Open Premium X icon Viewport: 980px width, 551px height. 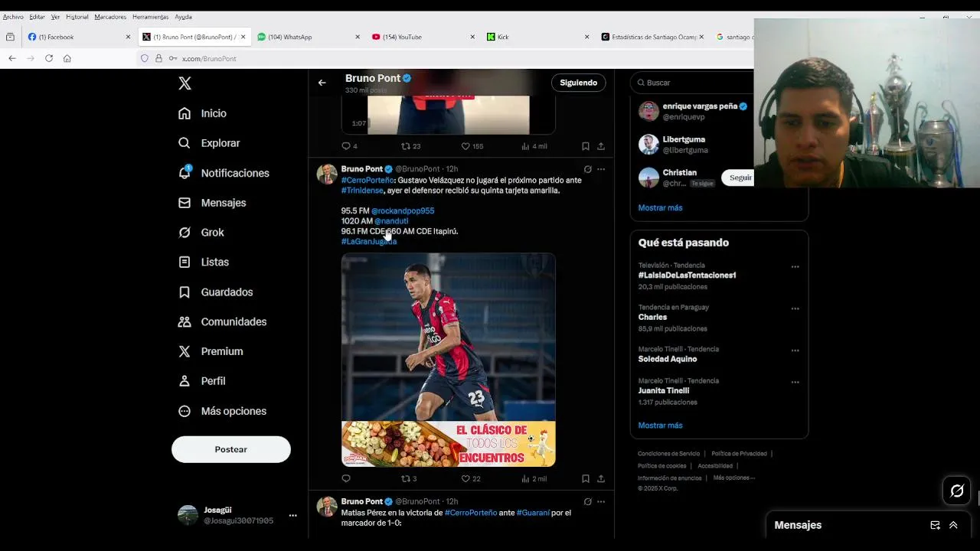pos(185,351)
